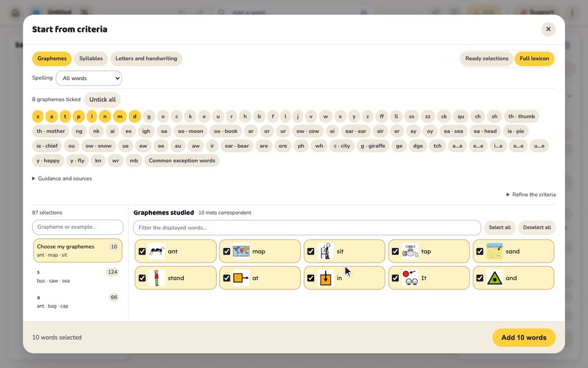The height and width of the screenshot is (368, 588).
Task: Expand Refine the criteria section
Action: pos(531,194)
